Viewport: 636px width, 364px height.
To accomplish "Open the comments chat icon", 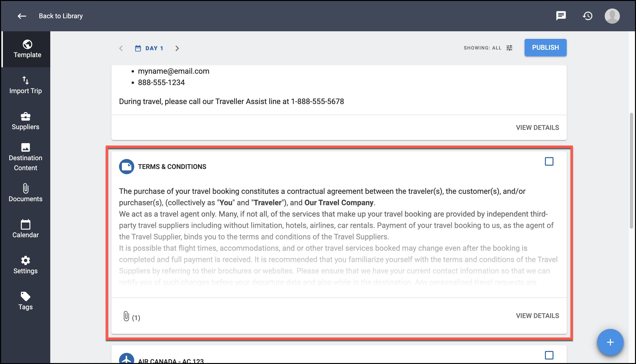I will tap(561, 16).
